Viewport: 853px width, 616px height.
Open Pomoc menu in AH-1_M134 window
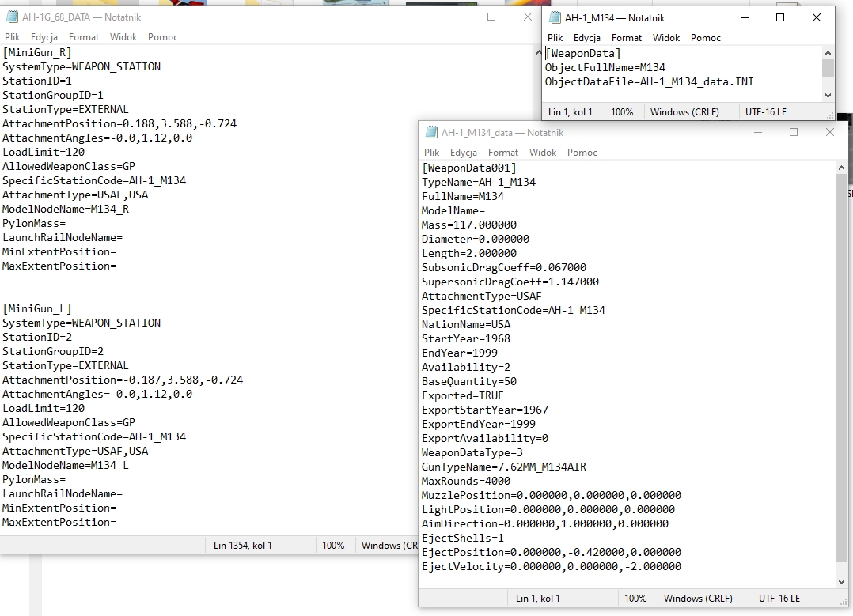pyautogui.click(x=706, y=37)
